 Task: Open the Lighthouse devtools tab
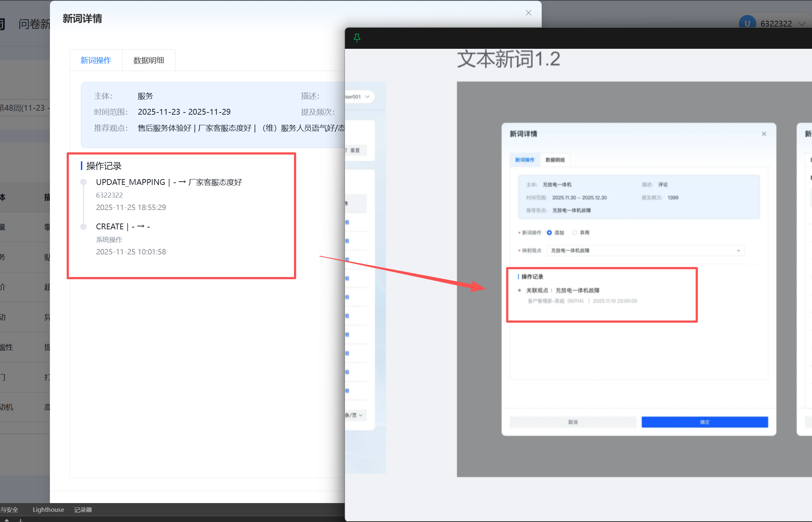[x=48, y=510]
